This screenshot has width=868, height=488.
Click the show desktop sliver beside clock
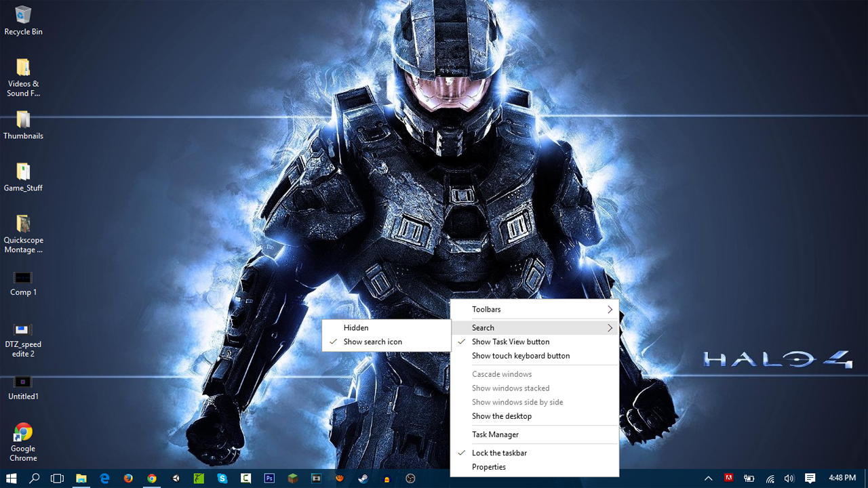pyautogui.click(x=866, y=479)
